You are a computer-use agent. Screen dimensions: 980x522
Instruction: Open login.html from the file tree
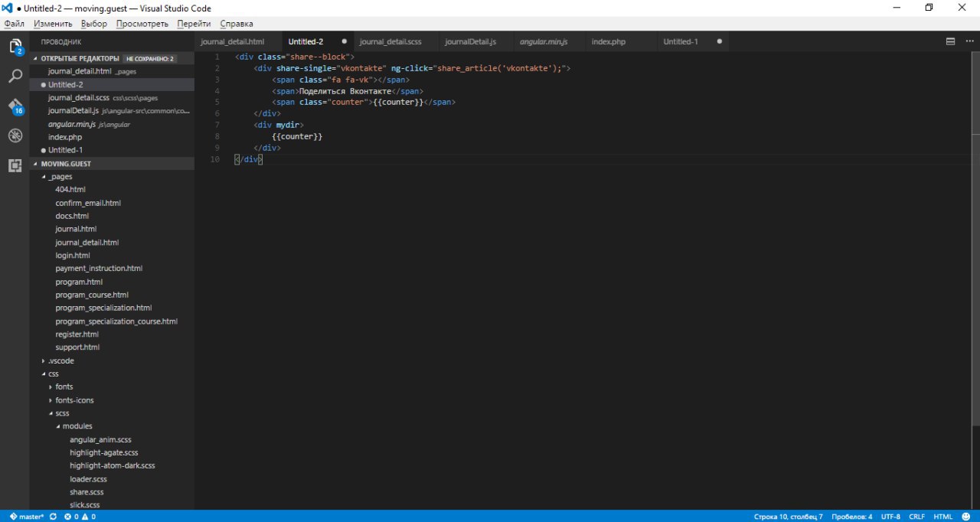point(73,256)
